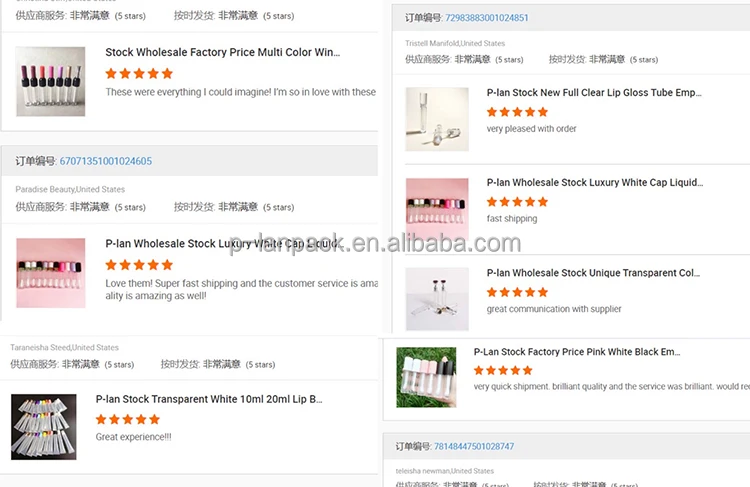Image resolution: width=750 pixels, height=487 pixels.
Task: Click the unique transparent tube product image
Action: tap(437, 299)
